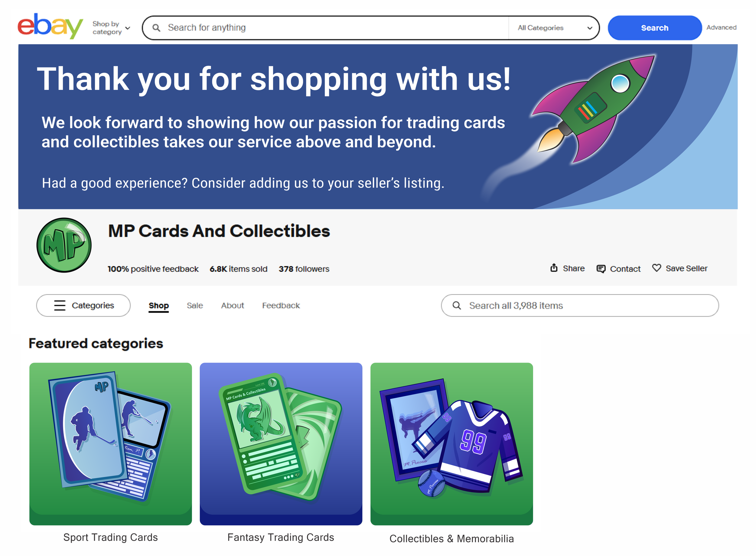The width and height of the screenshot is (756, 556).
Task: Click the Contact message icon
Action: (601, 269)
